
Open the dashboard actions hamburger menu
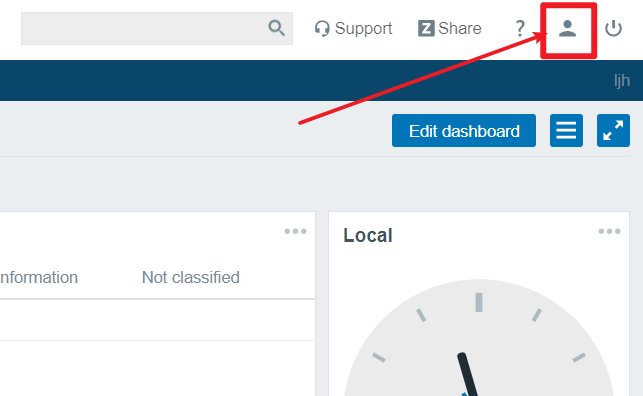tap(566, 131)
